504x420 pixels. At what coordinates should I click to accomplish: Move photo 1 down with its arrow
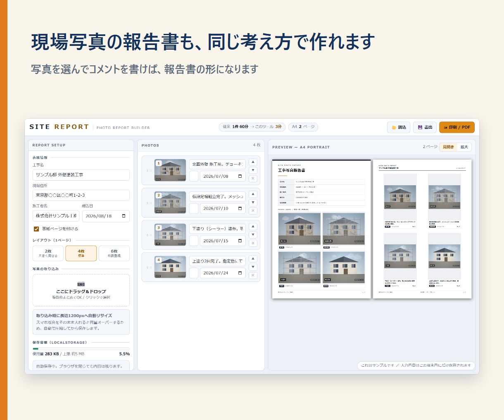coord(253,170)
